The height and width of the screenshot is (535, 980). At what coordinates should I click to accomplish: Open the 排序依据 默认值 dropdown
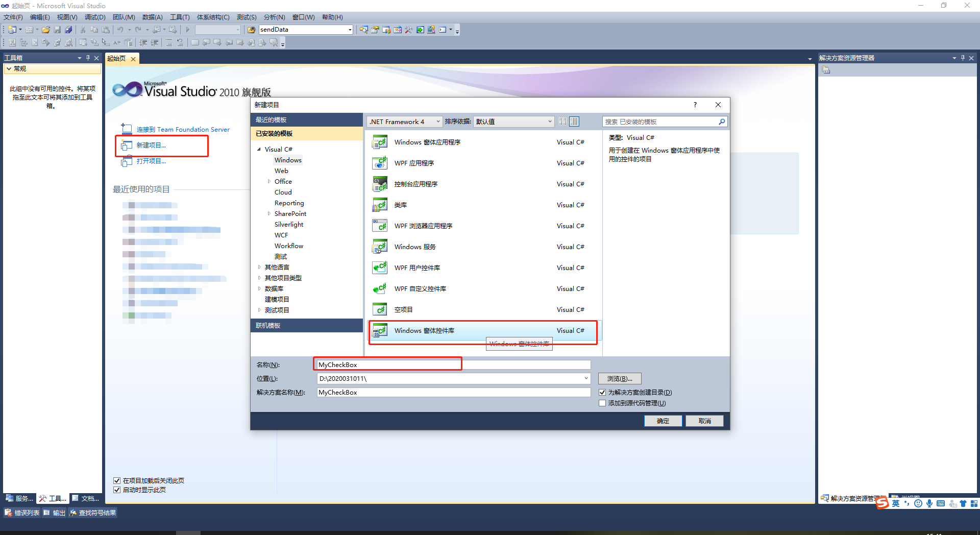coord(513,121)
